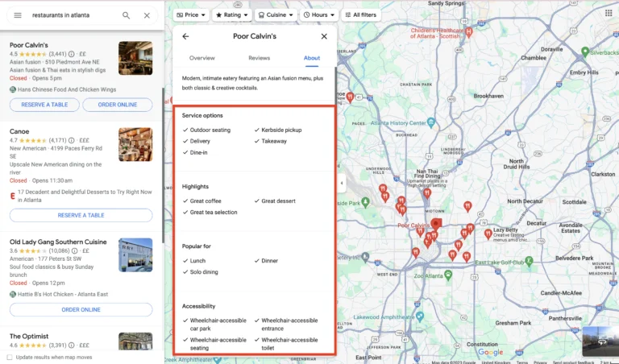
Task: Close the Poor Calvin's details panel
Action: click(324, 36)
